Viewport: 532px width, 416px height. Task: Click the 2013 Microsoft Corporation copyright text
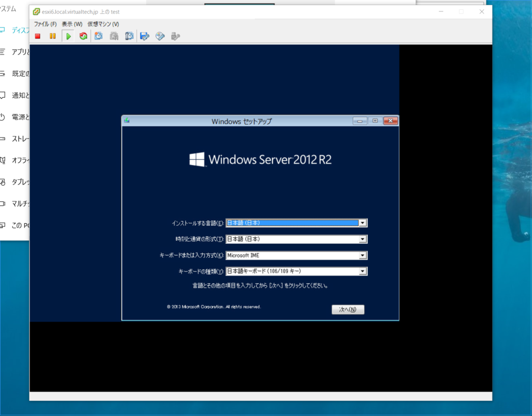click(x=214, y=307)
